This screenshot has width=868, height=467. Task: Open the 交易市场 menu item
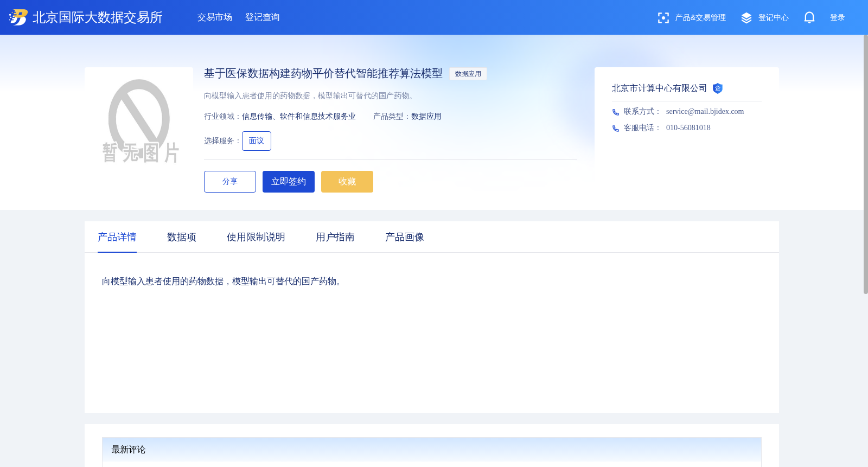click(215, 17)
